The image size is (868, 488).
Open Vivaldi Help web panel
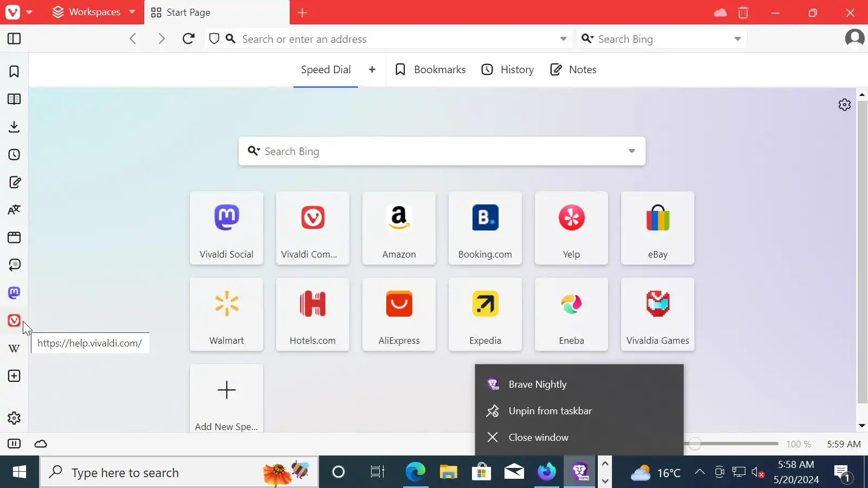[14, 320]
